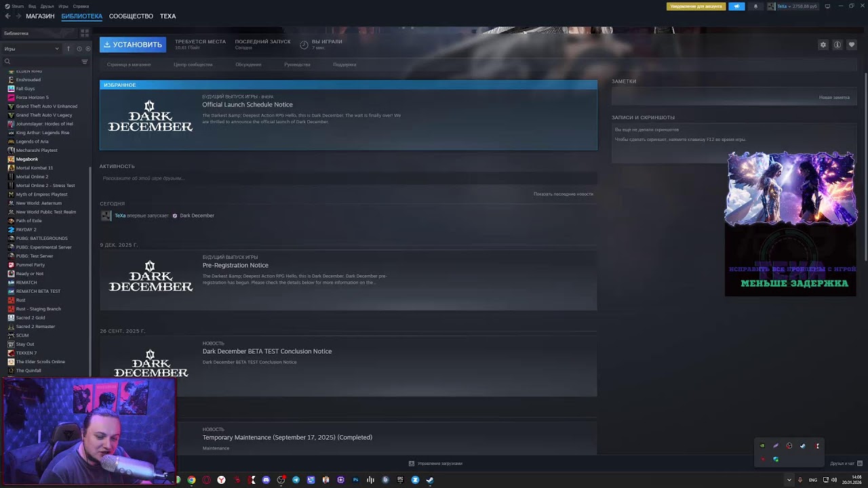Toggle favorite heart icon

[x=852, y=45]
